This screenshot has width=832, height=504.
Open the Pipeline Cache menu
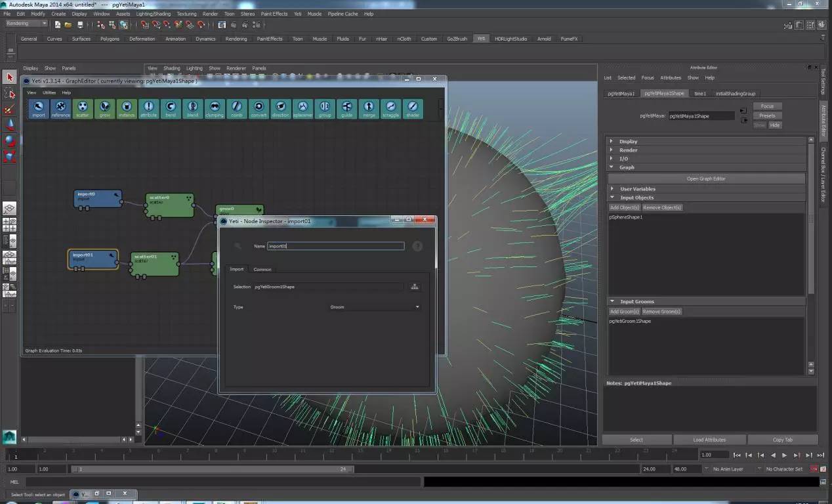click(x=343, y=14)
